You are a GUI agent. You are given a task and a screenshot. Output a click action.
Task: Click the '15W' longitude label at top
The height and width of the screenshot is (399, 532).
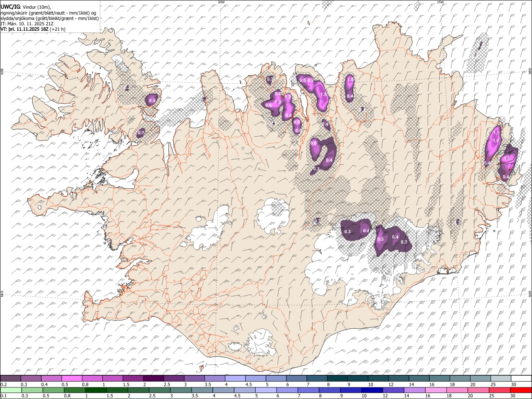(440, 2)
